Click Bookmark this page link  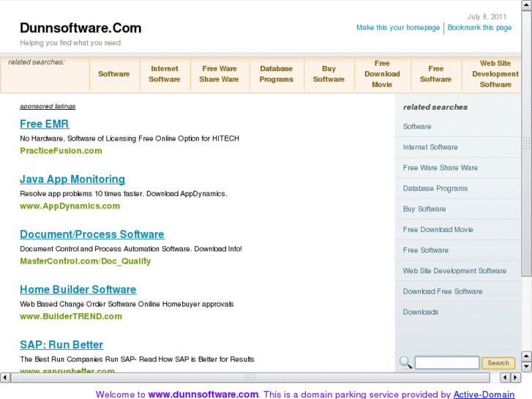(479, 28)
